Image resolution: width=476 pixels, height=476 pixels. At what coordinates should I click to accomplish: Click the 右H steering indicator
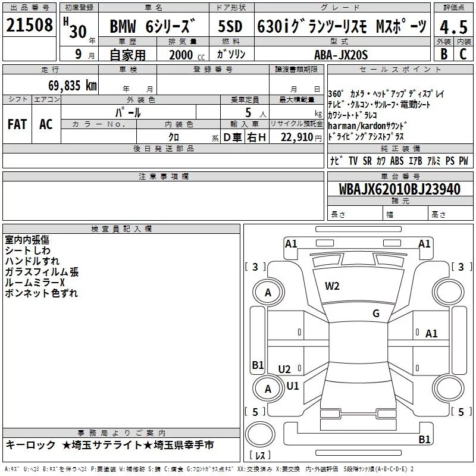[x=256, y=137]
